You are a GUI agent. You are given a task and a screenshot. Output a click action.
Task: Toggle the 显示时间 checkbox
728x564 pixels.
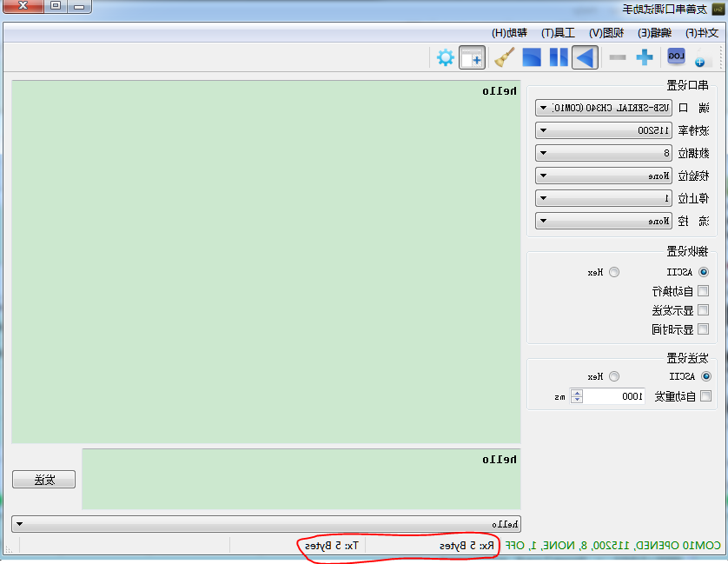tap(704, 328)
